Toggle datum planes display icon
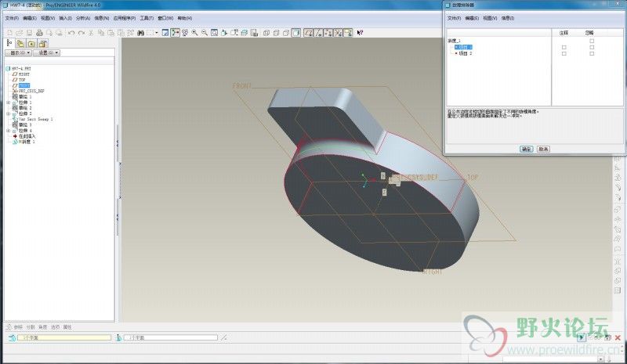Image resolution: width=627 pixels, height=364 pixels. point(308,33)
